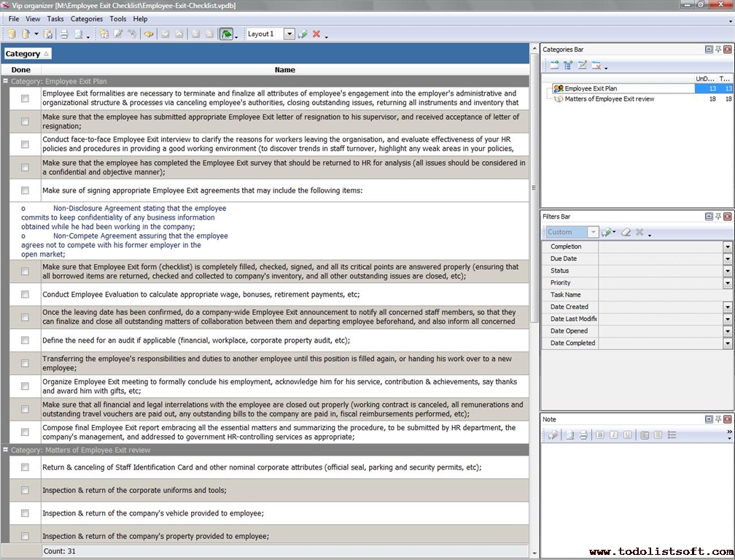Open the Tools menu

[x=117, y=19]
